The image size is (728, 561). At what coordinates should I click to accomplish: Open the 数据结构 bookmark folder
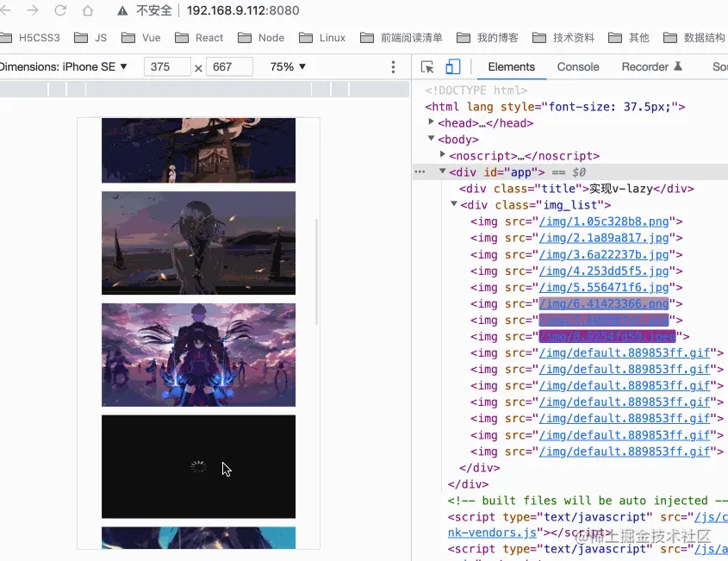click(x=694, y=38)
